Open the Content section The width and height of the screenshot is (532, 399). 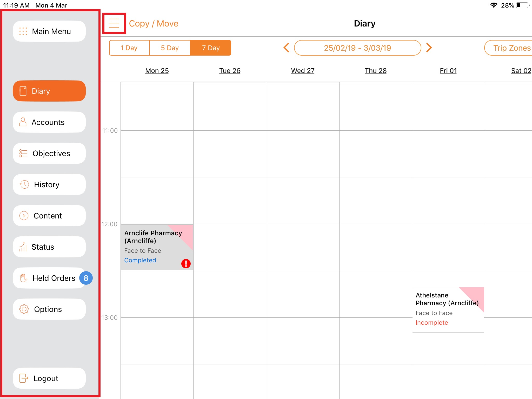click(x=49, y=216)
